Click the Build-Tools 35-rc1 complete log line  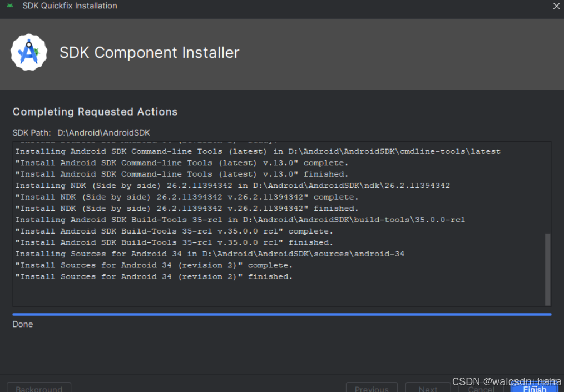pyautogui.click(x=178, y=231)
